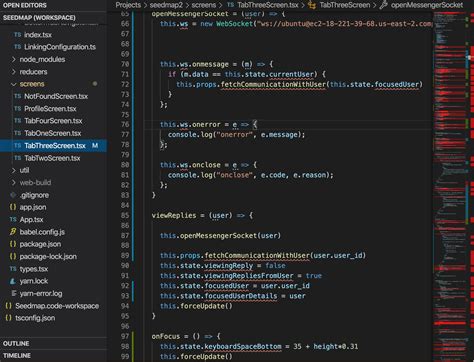The image size is (474, 362).
Task: Click the .gitignore file icon
Action: click(x=13, y=195)
